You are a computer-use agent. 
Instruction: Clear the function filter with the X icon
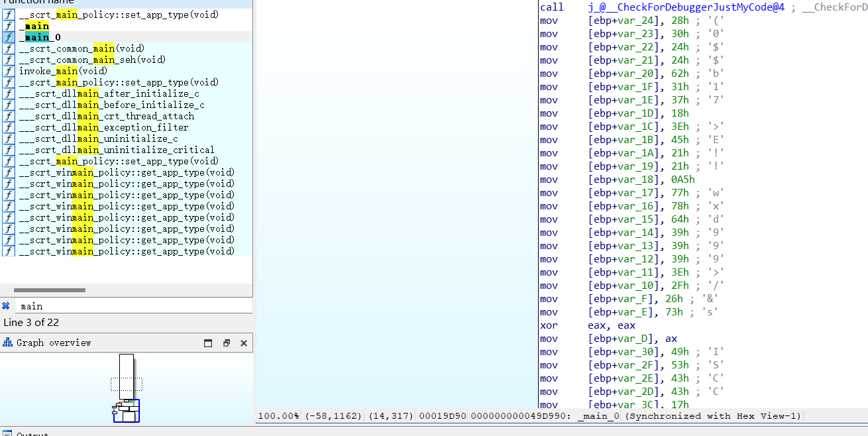(6, 306)
